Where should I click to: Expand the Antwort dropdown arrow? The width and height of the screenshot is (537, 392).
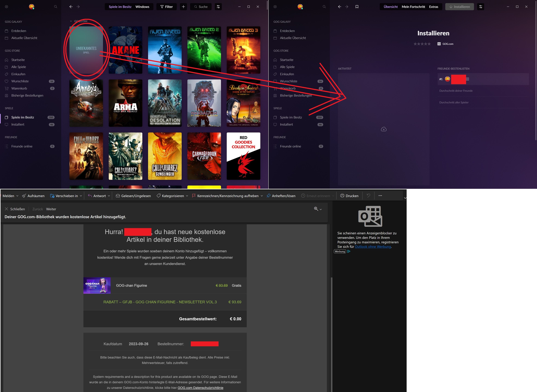[x=109, y=196]
